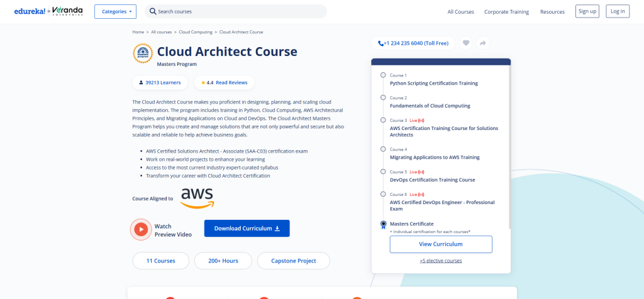This screenshot has height=299, width=644.
Task: Open Migrating Applications to AWS Training
Action: 435,158
